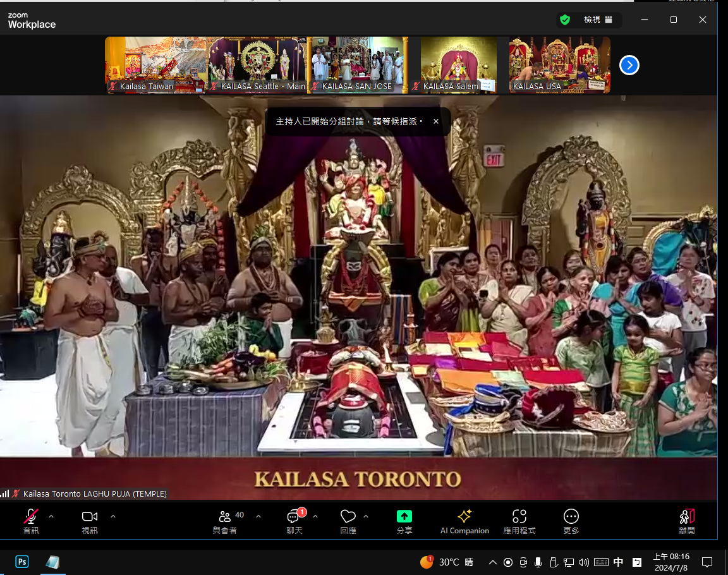Expand the audio options chevron
728x575 pixels.
(x=51, y=516)
